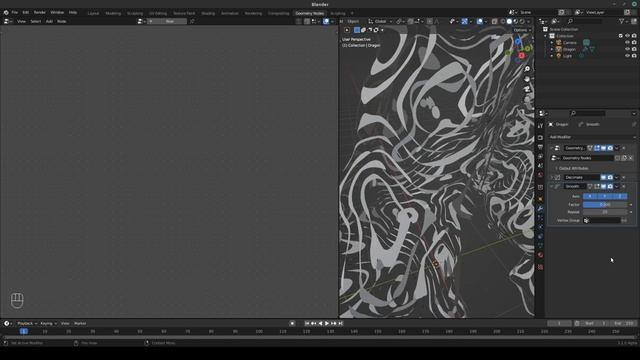640x360 pixels.
Task: Click the viewport pan hand icon
Action: tap(527, 79)
